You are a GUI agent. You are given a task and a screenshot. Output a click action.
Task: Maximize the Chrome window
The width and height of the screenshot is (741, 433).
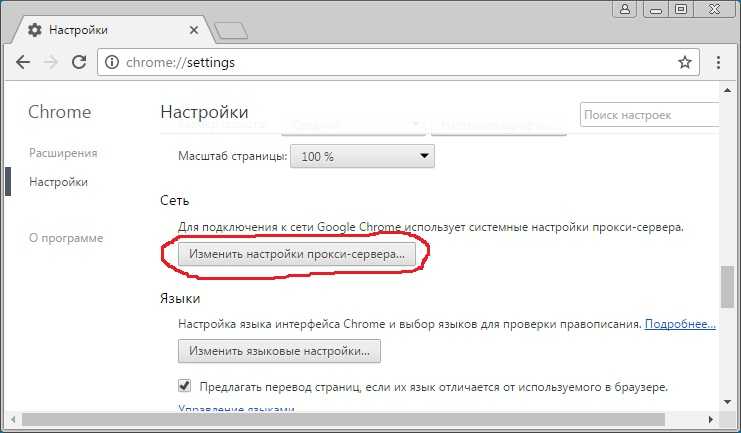coord(681,9)
